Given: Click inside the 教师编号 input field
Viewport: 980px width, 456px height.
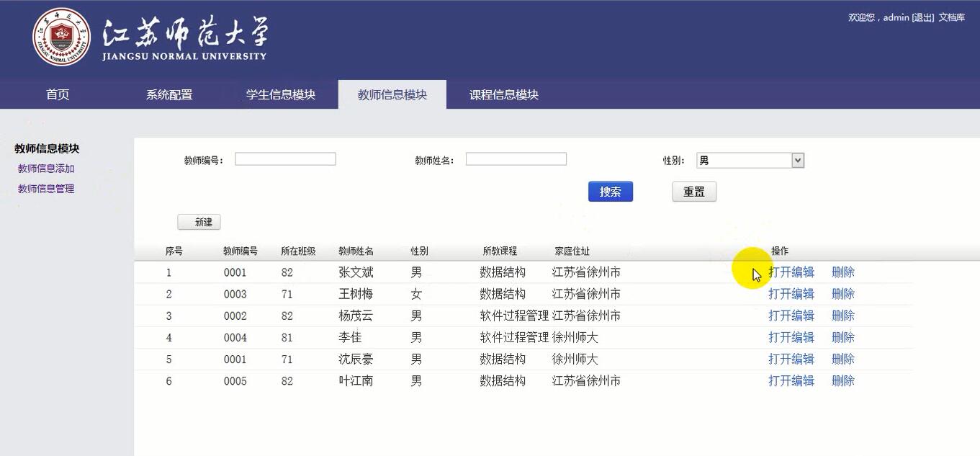Looking at the screenshot, I should 285,159.
